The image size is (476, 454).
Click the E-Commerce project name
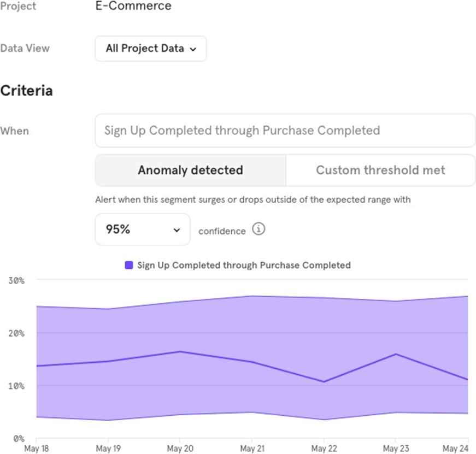click(133, 7)
